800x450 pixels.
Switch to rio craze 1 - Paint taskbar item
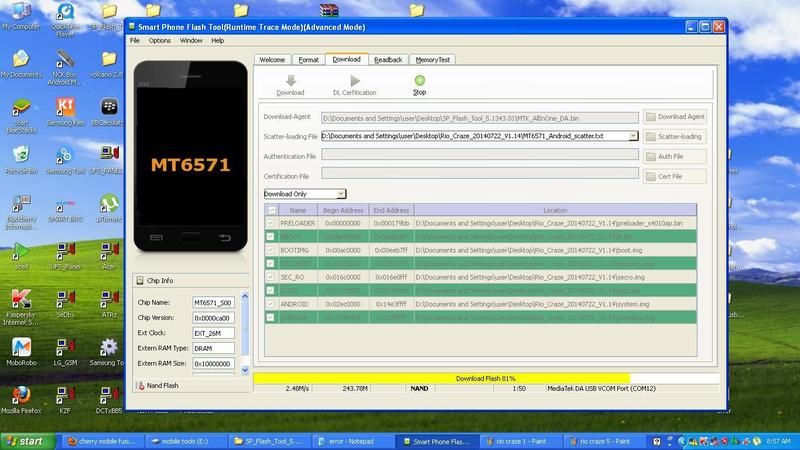point(520,441)
